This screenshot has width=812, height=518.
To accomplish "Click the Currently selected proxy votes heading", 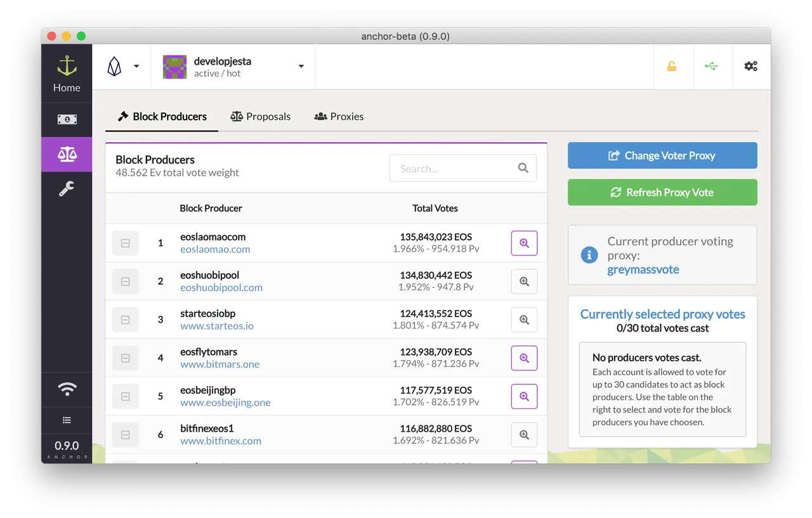I will (662, 314).
